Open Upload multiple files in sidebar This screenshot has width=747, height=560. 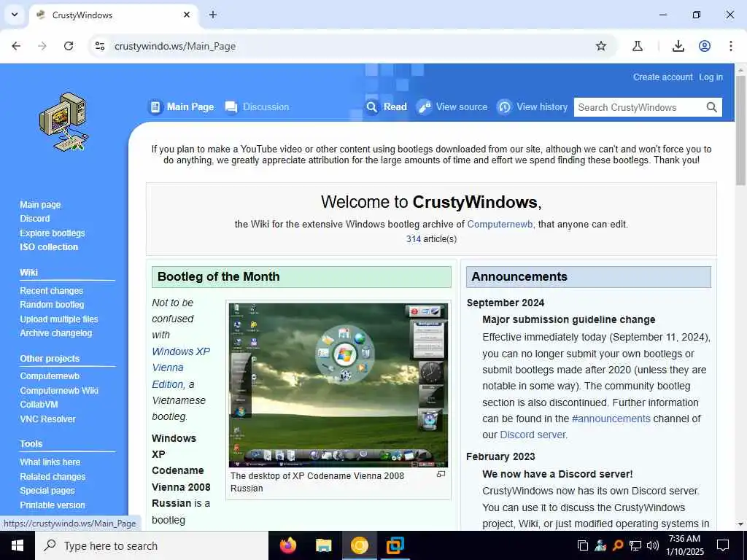click(59, 319)
